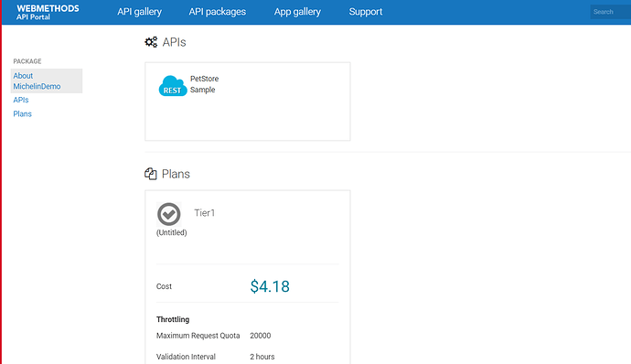Click the webMethods API Portal logo
Image resolution: width=631 pixels, height=364 pixels.
coord(48,12)
